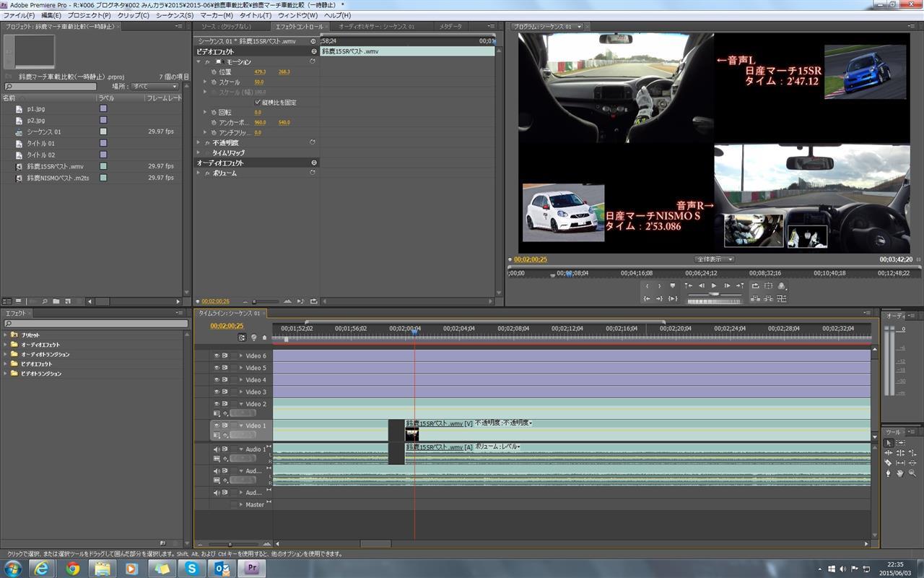Collapse the Video 1 track

tap(241, 426)
